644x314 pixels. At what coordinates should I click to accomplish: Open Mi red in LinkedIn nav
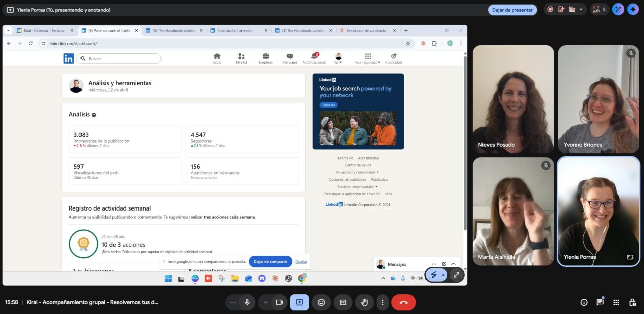(242, 59)
